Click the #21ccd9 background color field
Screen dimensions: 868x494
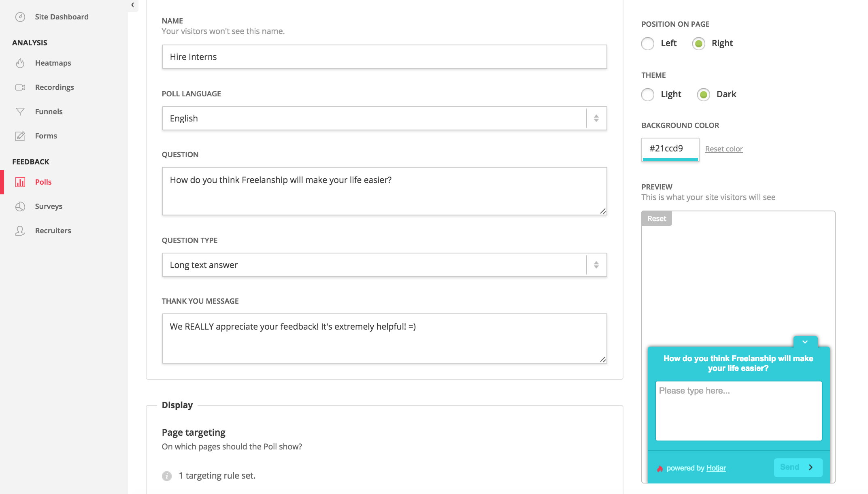click(670, 149)
